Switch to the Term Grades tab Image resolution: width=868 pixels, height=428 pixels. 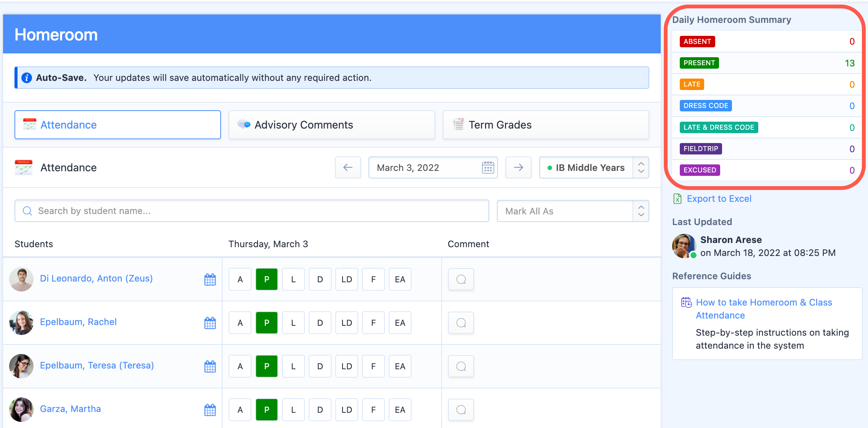click(x=546, y=125)
